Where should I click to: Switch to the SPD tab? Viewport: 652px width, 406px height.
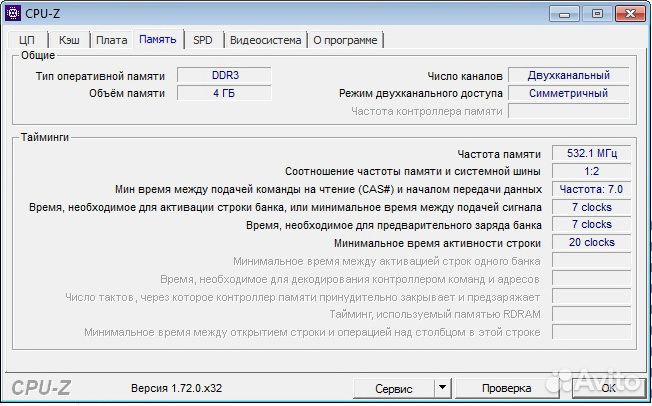(203, 40)
